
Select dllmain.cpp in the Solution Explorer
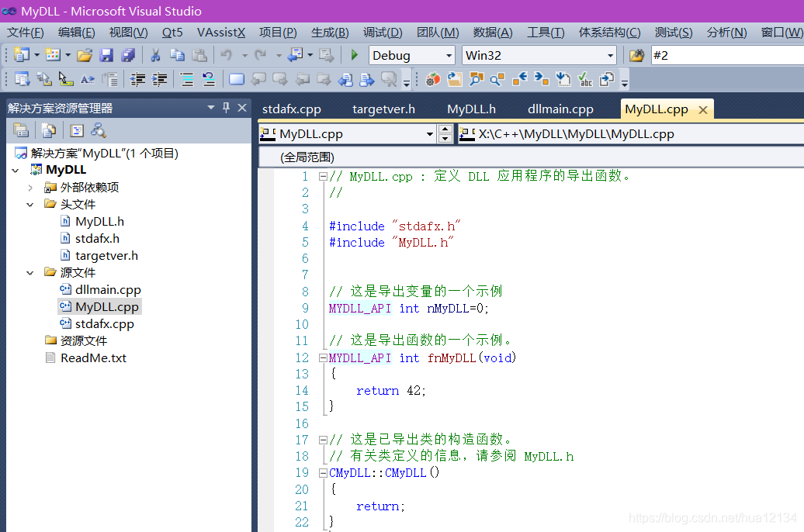[108, 289]
